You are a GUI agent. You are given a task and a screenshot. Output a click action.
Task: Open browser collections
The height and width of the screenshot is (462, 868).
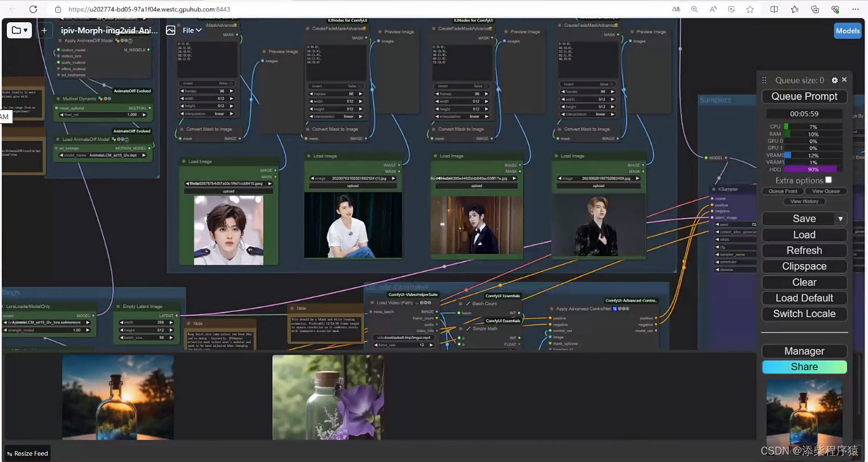(x=815, y=9)
